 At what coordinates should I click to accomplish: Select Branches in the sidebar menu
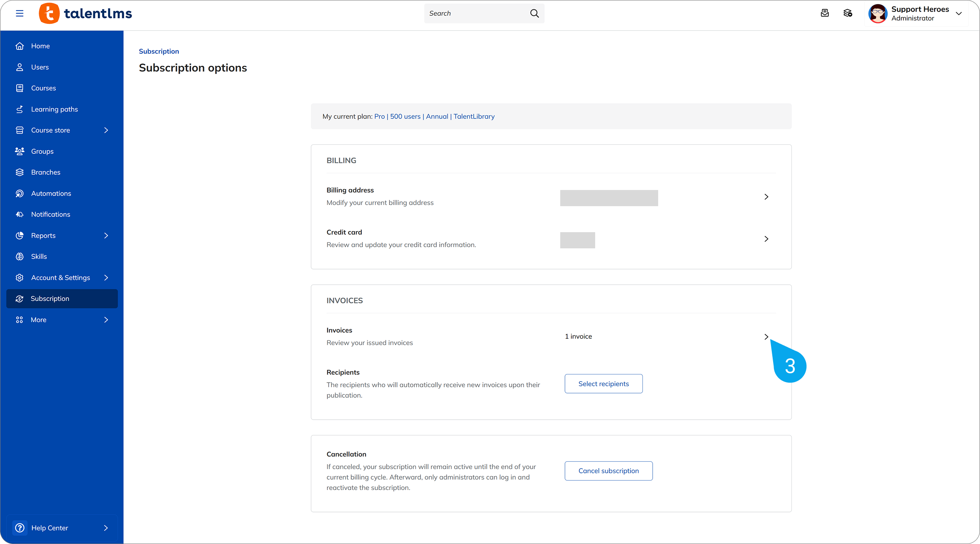pos(46,172)
